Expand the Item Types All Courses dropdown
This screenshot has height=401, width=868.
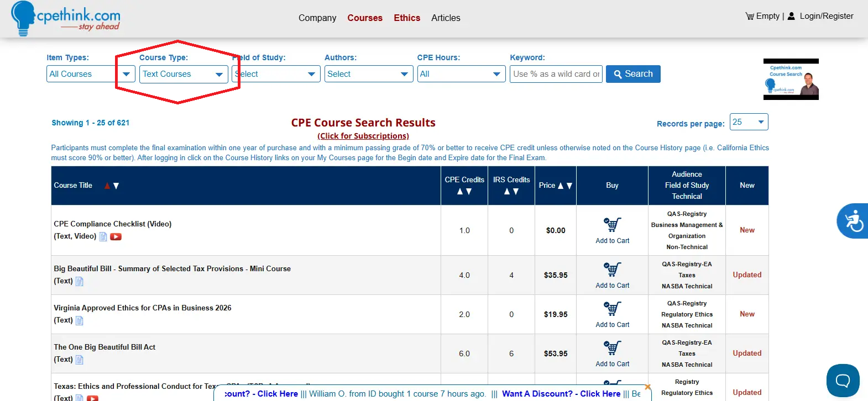coord(91,74)
